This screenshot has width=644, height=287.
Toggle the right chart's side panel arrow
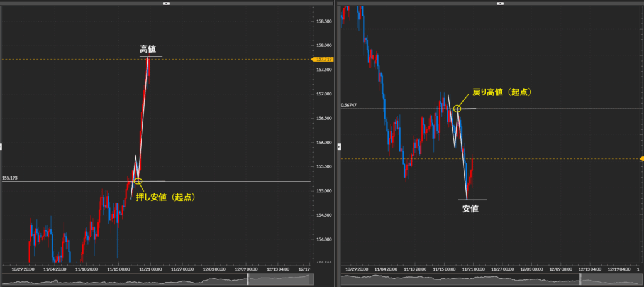pos(340,146)
